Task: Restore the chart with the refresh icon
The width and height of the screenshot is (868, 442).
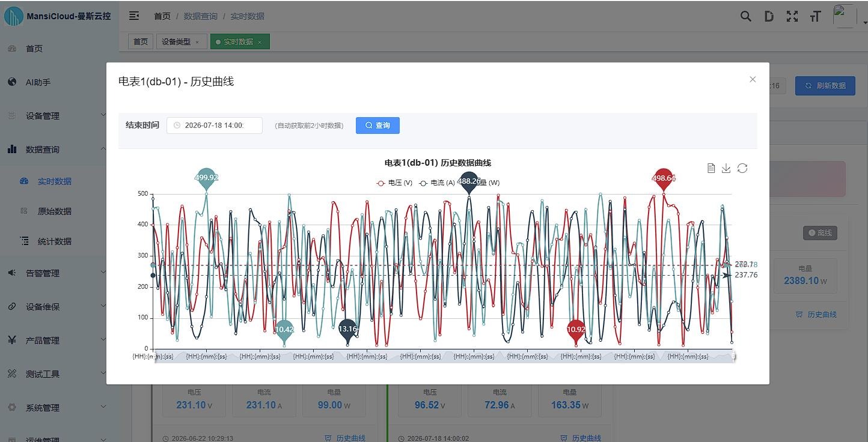Action: coord(742,168)
